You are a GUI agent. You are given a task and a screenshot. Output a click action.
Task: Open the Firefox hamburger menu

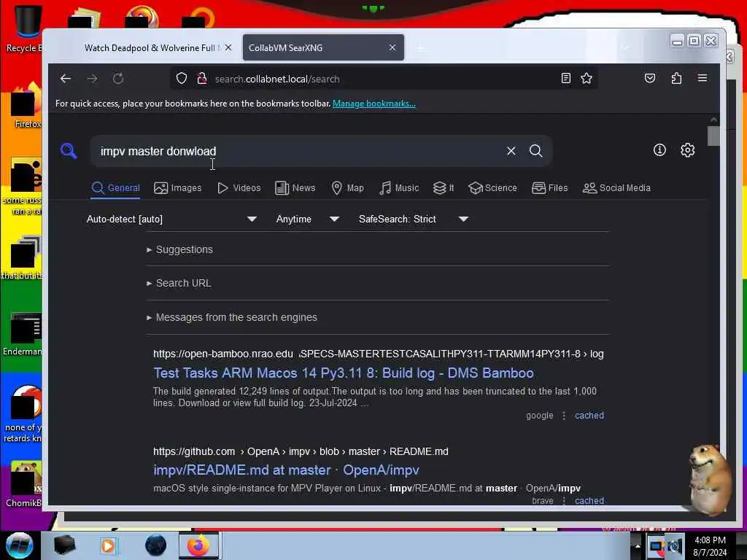[x=703, y=78]
